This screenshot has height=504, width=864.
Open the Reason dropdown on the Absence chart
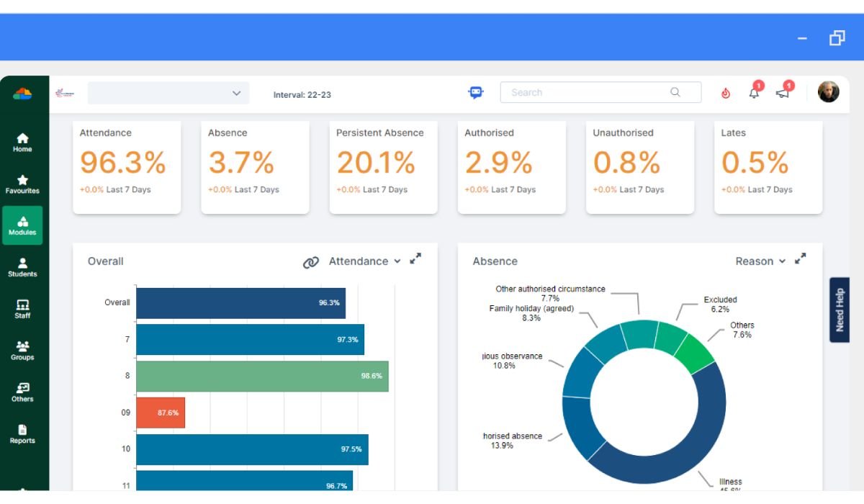point(760,261)
